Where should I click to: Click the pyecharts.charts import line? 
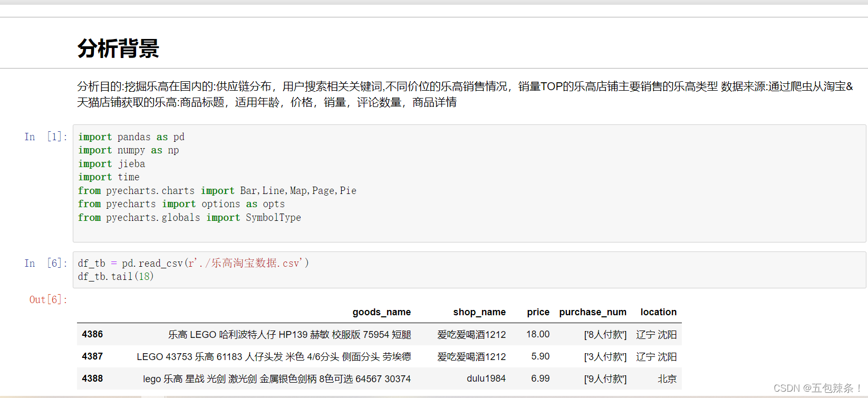pyautogui.click(x=217, y=191)
